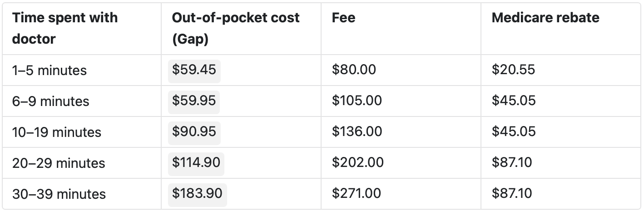Click the $59.45 gap cost value
The image size is (644, 212).
point(194,70)
